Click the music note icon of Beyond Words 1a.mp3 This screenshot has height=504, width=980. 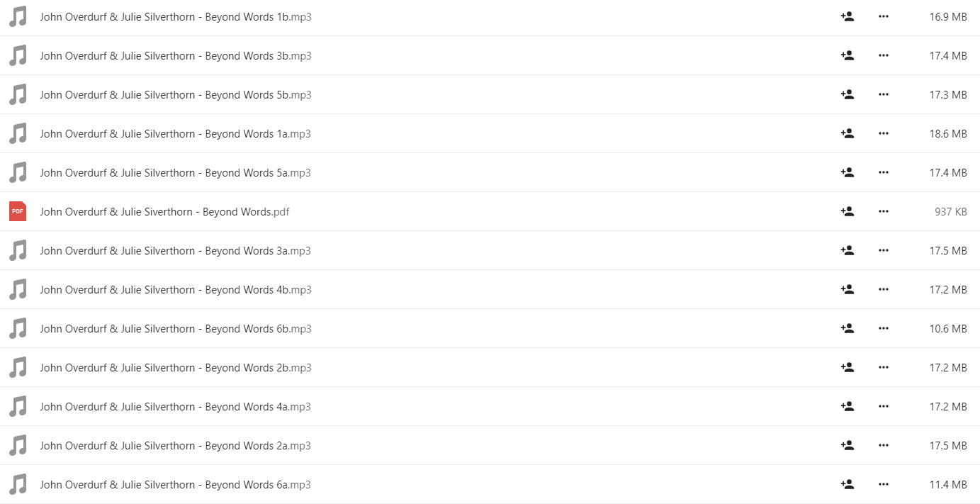pyautogui.click(x=18, y=133)
